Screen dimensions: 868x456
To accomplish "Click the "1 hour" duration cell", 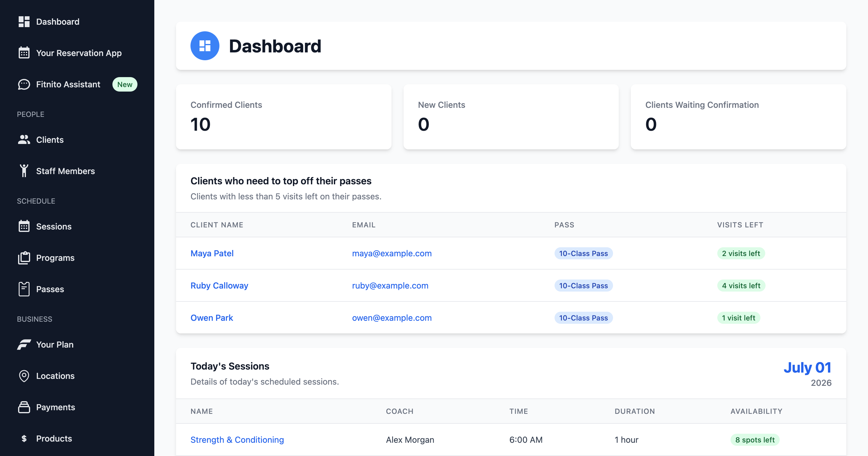I will point(626,439).
